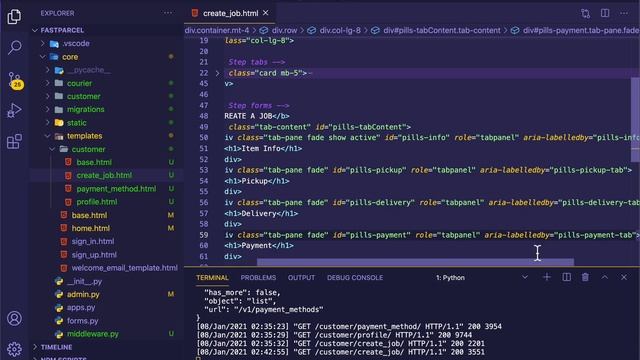The width and height of the screenshot is (640, 360).
Task: Place cursor on Item Info heading line
Action: (263, 149)
